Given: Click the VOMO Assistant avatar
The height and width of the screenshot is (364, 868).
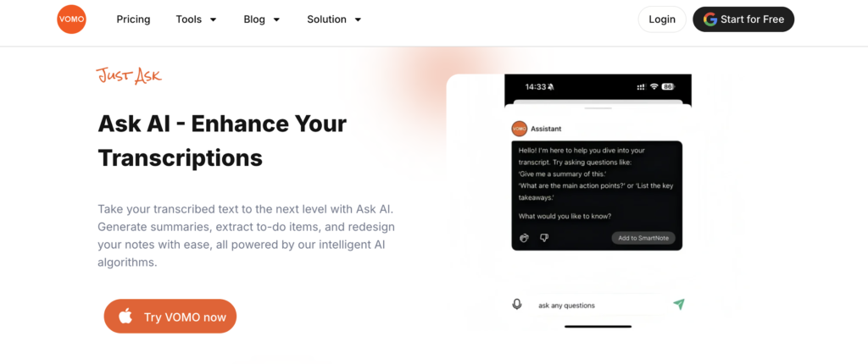Looking at the screenshot, I should click(520, 129).
